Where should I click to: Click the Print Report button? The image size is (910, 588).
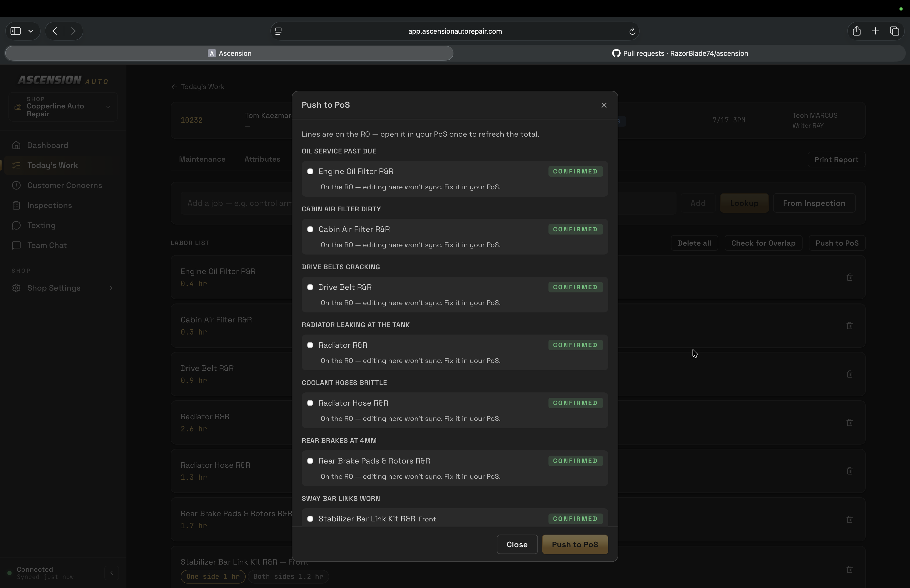[836, 160]
